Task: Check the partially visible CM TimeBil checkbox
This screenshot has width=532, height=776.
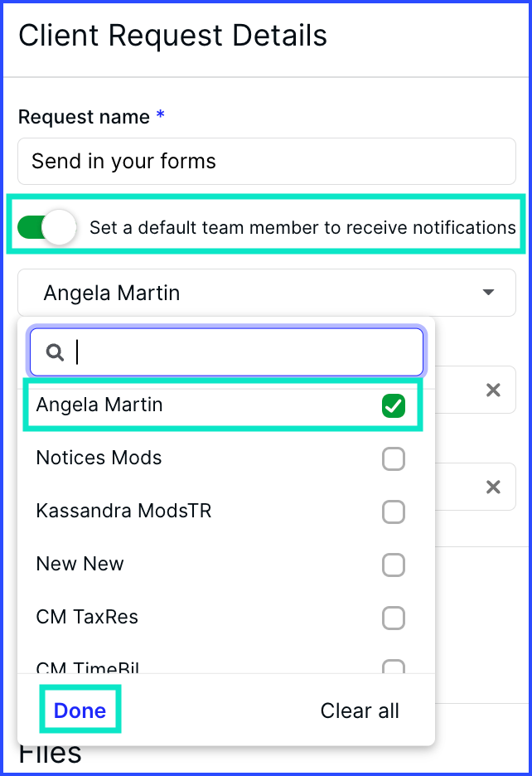Action: pos(394,666)
